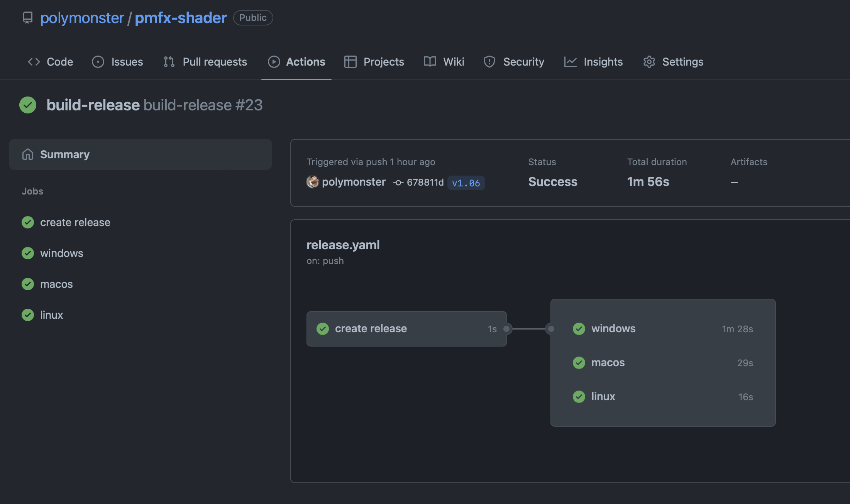Select the Actions tab
The height and width of the screenshot is (504, 850).
296,62
